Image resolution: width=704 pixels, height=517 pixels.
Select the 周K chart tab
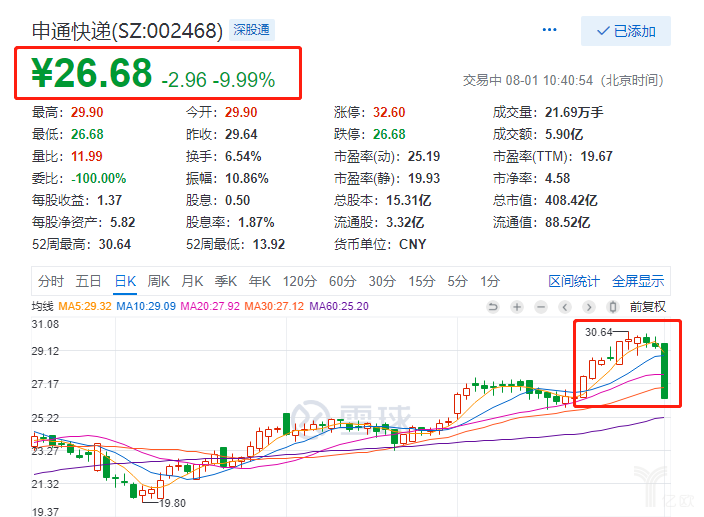click(158, 281)
